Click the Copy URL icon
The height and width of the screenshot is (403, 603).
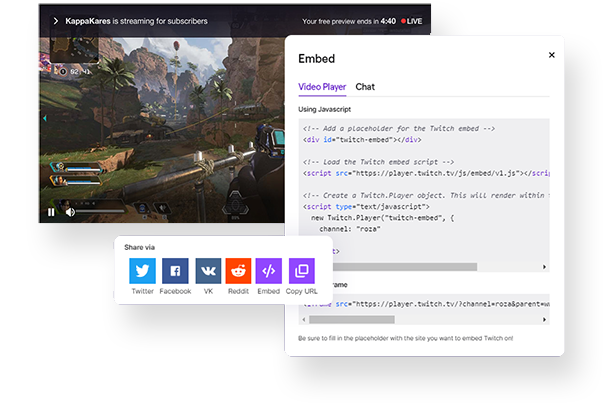(301, 271)
